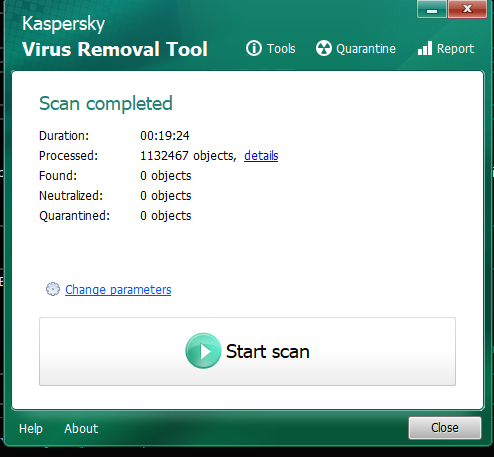The height and width of the screenshot is (457, 494).
Task: Click the gear icon beside Change parameters
Action: click(53, 289)
